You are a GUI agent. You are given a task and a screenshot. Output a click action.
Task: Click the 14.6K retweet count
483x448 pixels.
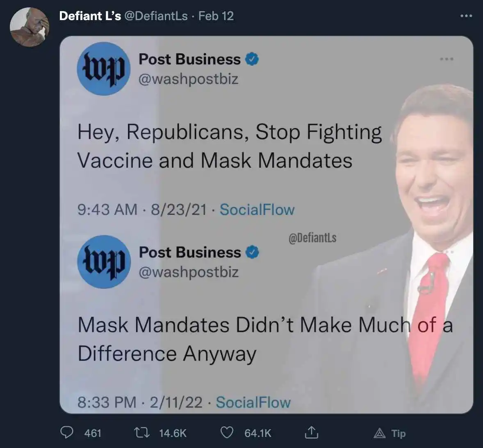pos(173,433)
